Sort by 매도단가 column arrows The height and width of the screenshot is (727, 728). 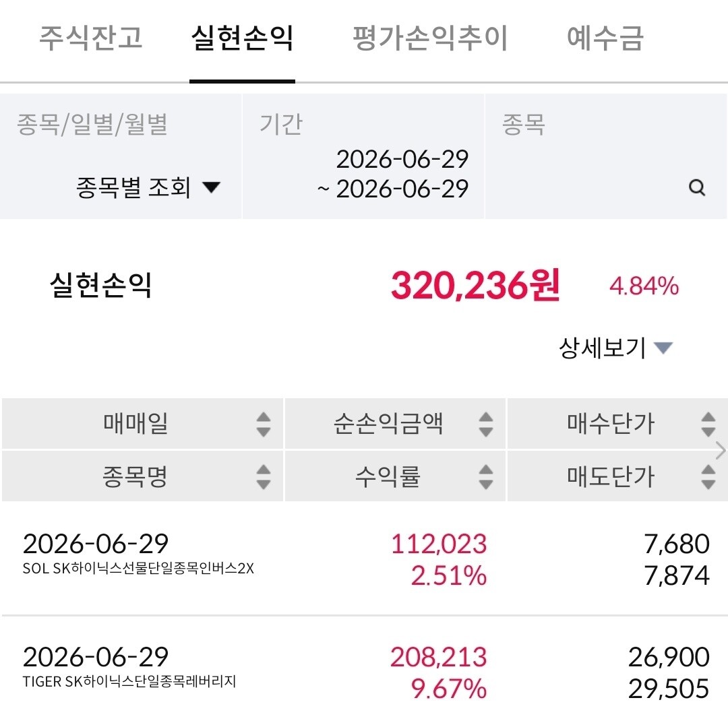click(x=708, y=476)
